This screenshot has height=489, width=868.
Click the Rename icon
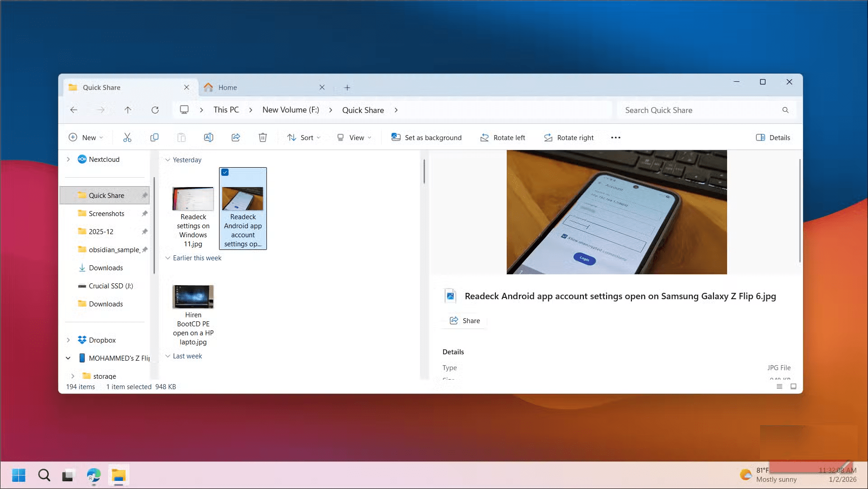click(208, 137)
